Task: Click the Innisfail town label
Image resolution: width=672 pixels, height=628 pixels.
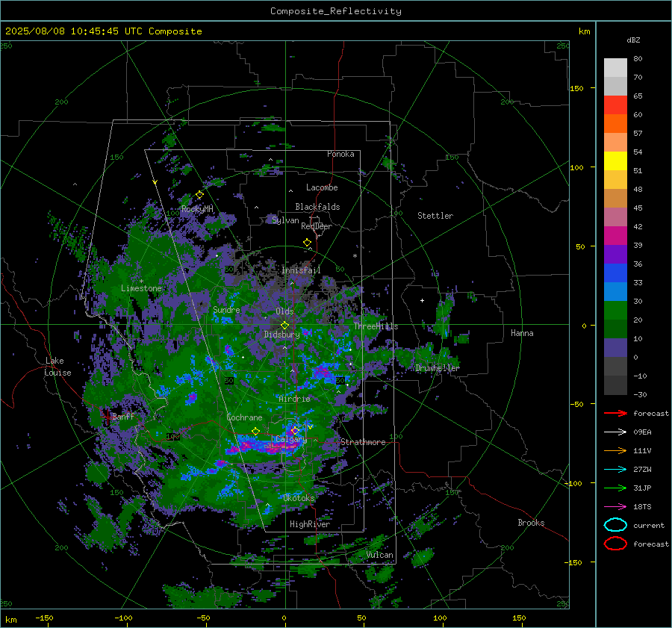Action: tap(301, 270)
